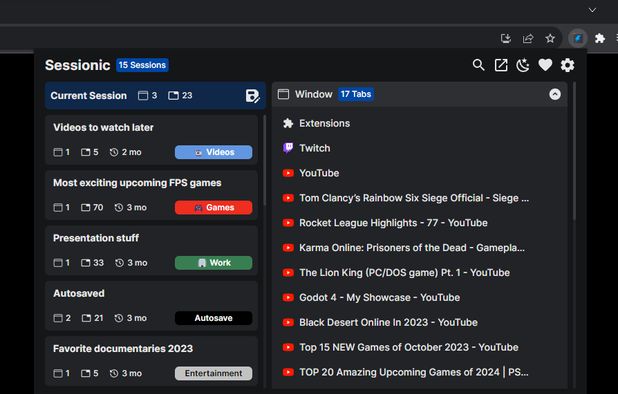Expand the browser tab search chevron

pyautogui.click(x=592, y=10)
